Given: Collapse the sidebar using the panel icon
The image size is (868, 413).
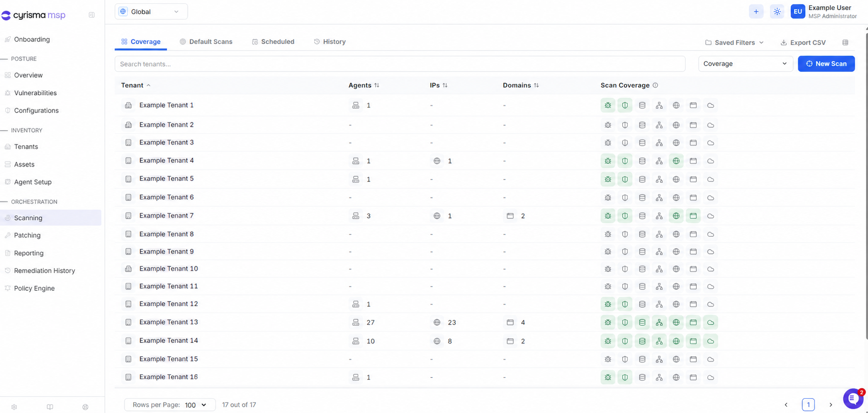Looking at the screenshot, I should click(92, 15).
